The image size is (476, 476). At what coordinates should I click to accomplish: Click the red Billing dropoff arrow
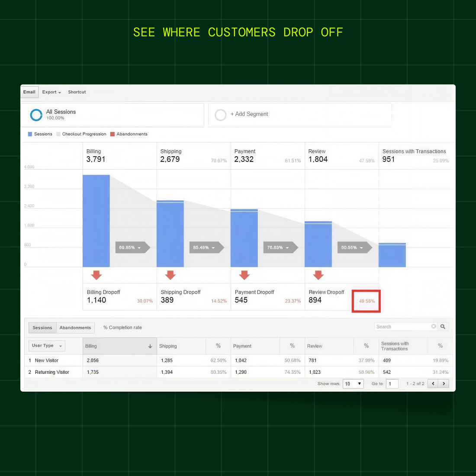pos(96,275)
